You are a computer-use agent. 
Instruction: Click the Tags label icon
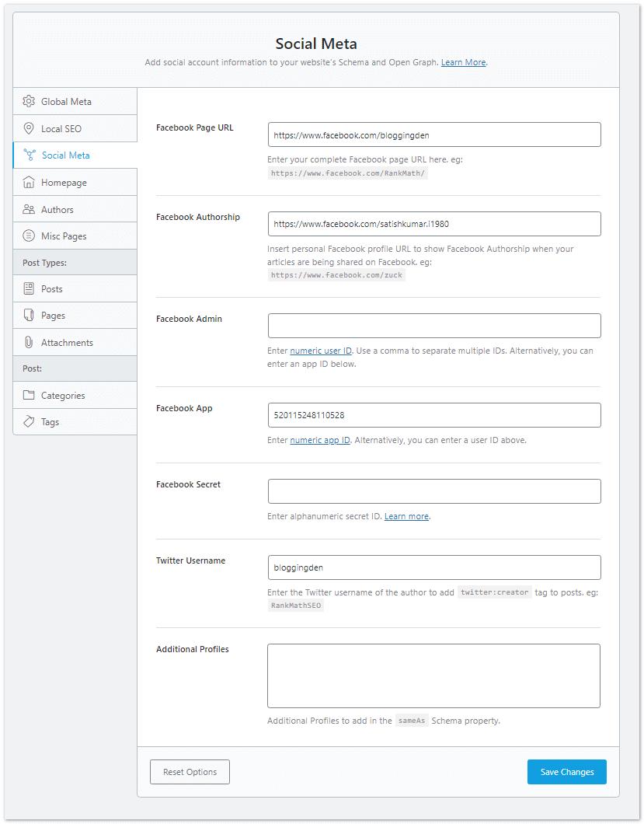point(29,422)
